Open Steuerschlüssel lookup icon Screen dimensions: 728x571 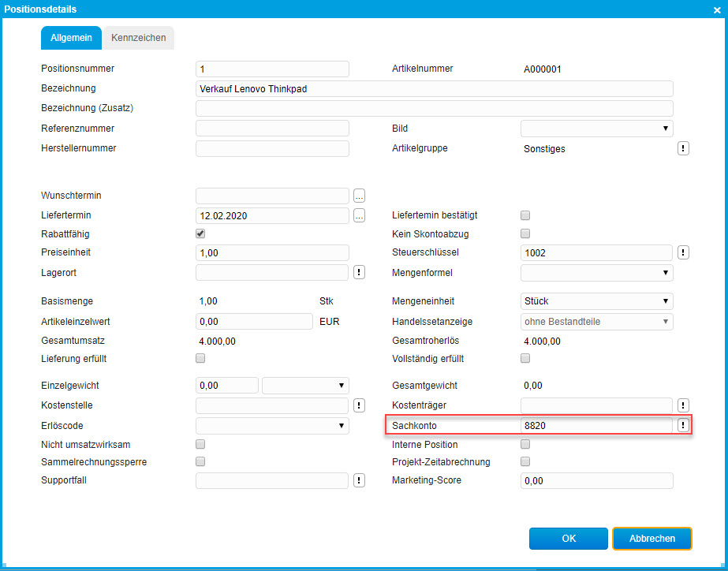(684, 252)
